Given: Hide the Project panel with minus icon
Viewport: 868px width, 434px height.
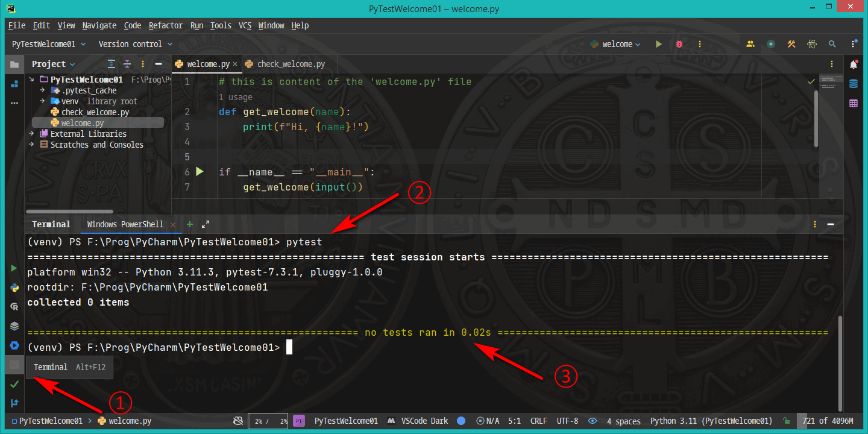Looking at the screenshot, I should point(159,64).
